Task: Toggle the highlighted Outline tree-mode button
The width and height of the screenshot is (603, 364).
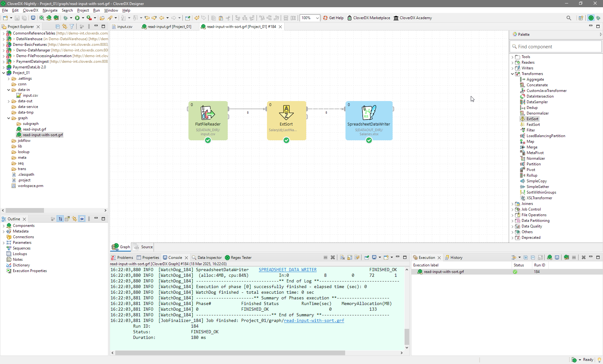Action: [x=60, y=219]
